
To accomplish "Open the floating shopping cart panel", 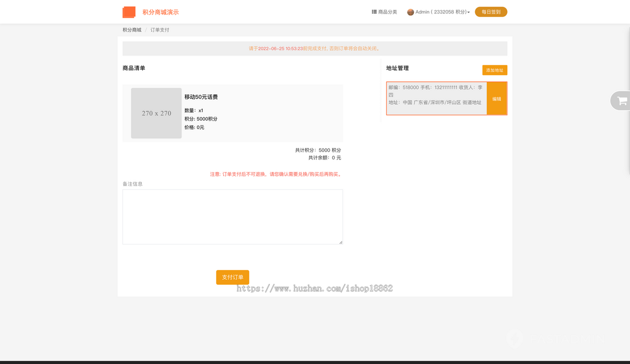I will [622, 101].
